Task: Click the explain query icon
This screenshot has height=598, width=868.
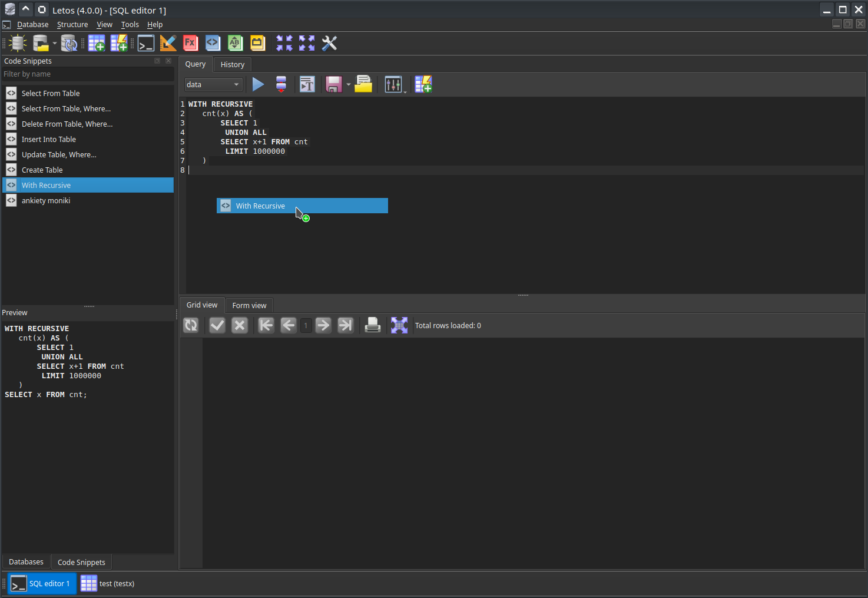Action: [x=281, y=84]
